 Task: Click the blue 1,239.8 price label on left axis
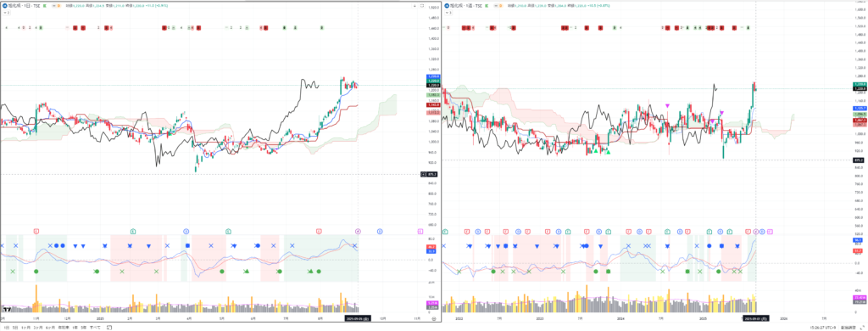pyautogui.click(x=433, y=76)
